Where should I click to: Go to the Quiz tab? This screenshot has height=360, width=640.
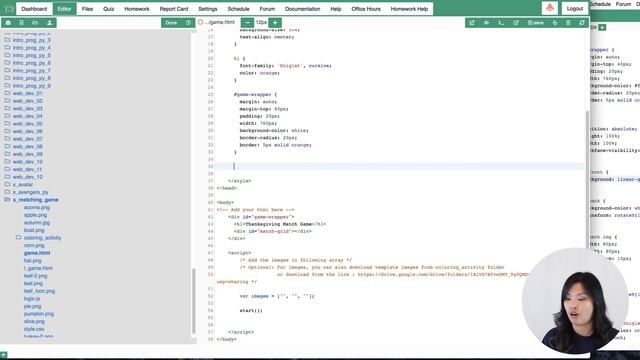click(x=109, y=9)
